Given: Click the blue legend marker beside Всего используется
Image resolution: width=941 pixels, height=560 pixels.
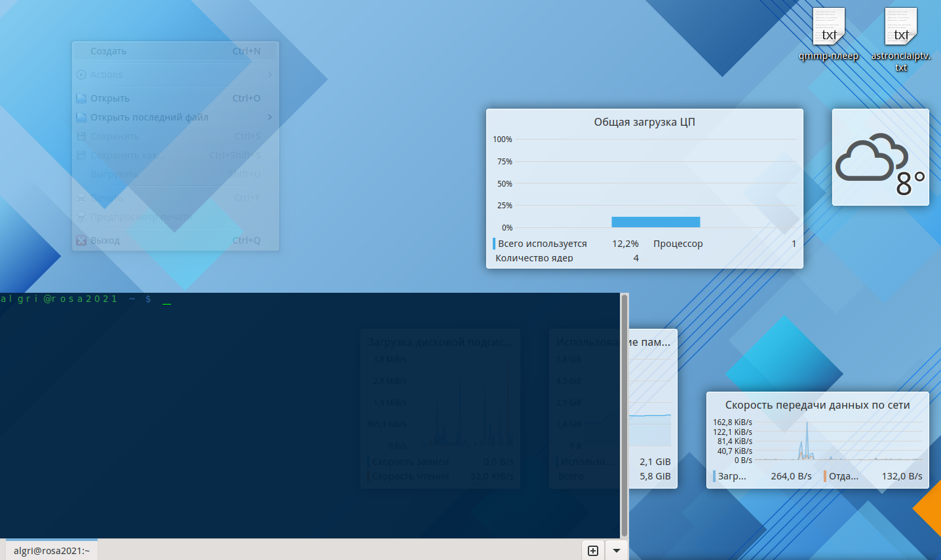Looking at the screenshot, I should [x=494, y=244].
